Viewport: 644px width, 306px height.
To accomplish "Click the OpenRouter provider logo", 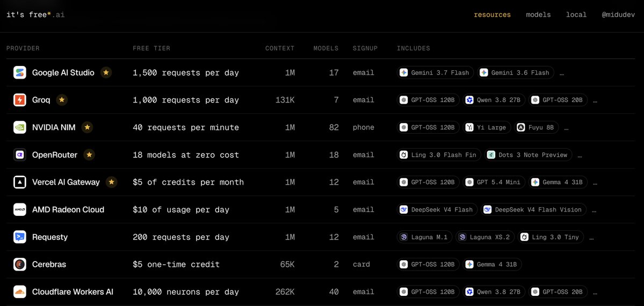I will 20,155.
